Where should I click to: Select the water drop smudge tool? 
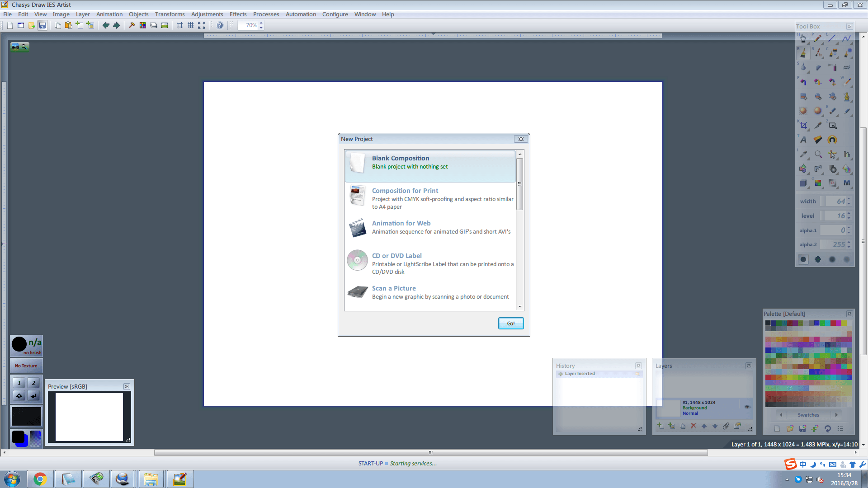[803, 68]
